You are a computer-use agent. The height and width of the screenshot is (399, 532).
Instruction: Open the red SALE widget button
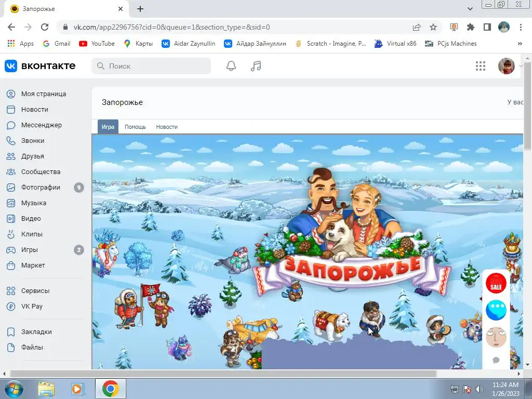click(x=496, y=283)
